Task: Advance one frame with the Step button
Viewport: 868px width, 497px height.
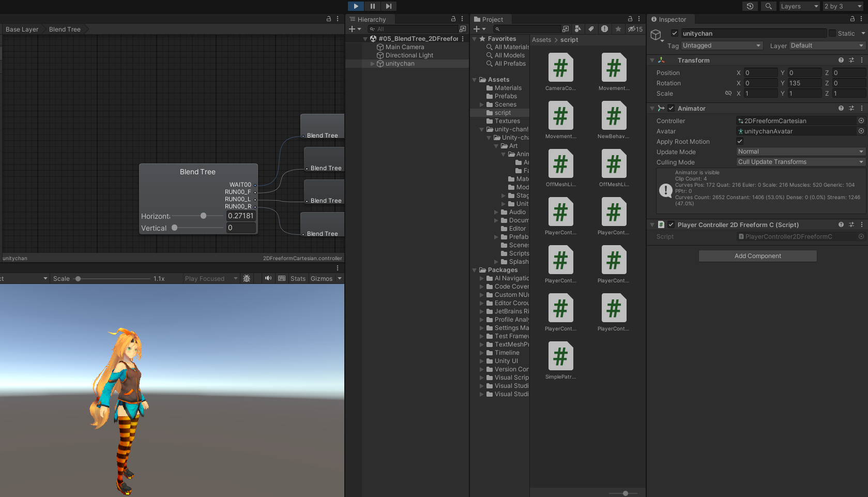Action: point(389,6)
